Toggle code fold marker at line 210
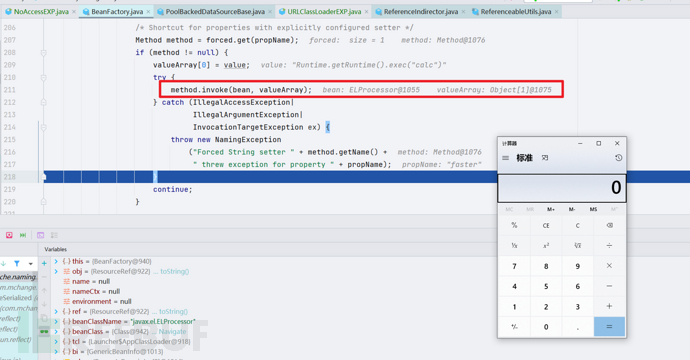This screenshot has width=690, height=360. 43,77
